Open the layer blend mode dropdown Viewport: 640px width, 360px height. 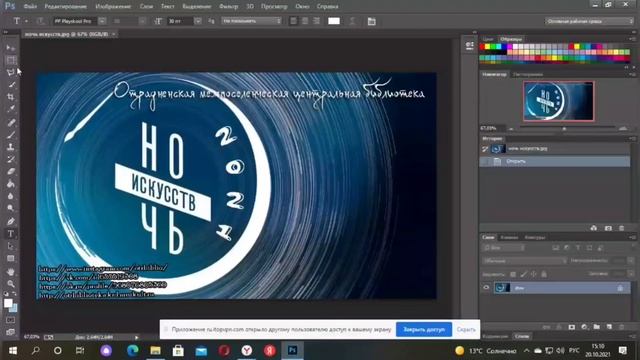(524, 261)
